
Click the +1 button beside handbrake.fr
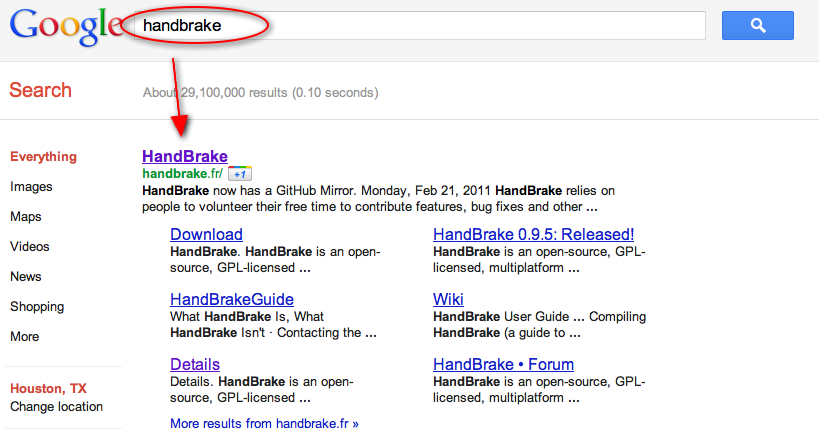tap(240, 174)
